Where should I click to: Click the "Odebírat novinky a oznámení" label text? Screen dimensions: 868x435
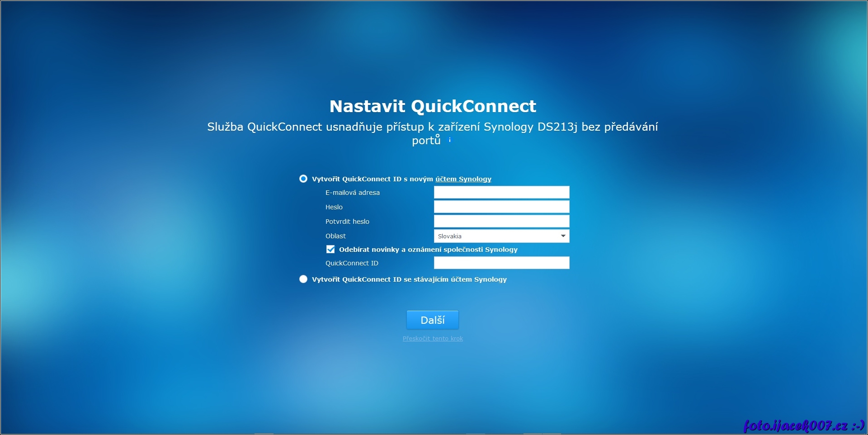pyautogui.click(x=428, y=250)
